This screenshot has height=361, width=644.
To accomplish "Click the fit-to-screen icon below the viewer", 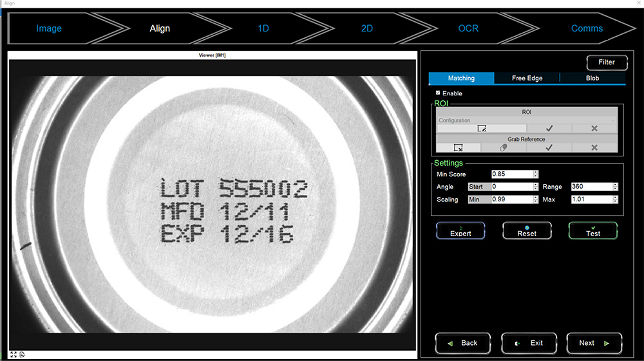I will pyautogui.click(x=14, y=355).
